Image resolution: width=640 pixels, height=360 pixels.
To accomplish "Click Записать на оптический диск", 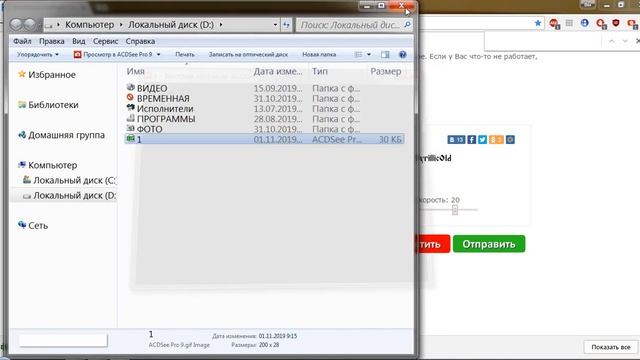I will (x=248, y=54).
